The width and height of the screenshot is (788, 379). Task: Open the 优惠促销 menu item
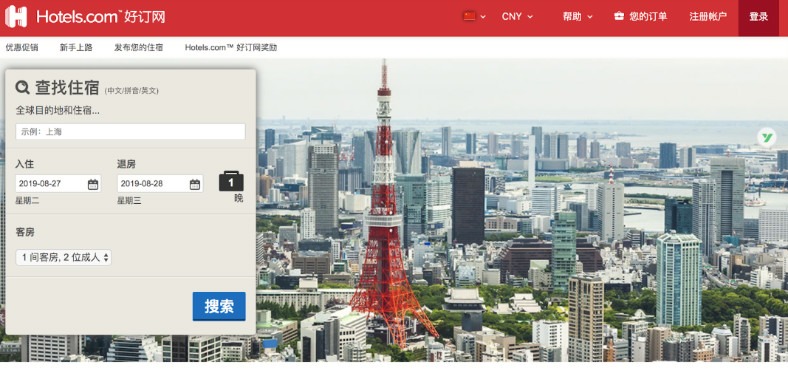pyautogui.click(x=22, y=47)
